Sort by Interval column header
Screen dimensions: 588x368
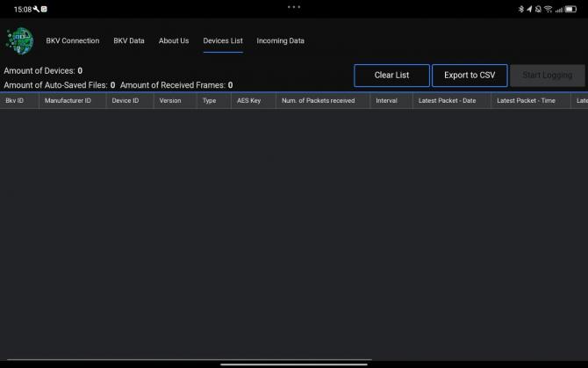tap(386, 101)
